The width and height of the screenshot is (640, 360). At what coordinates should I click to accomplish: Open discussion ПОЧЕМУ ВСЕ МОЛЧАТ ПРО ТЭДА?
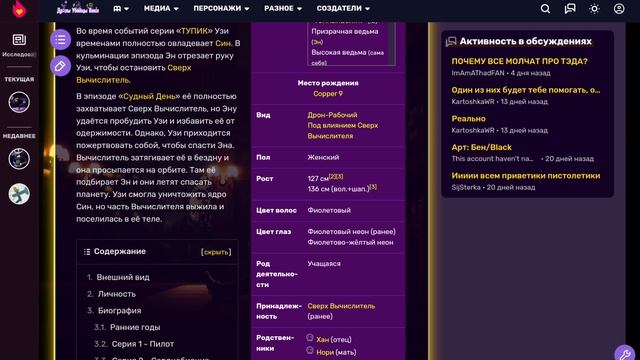click(519, 61)
